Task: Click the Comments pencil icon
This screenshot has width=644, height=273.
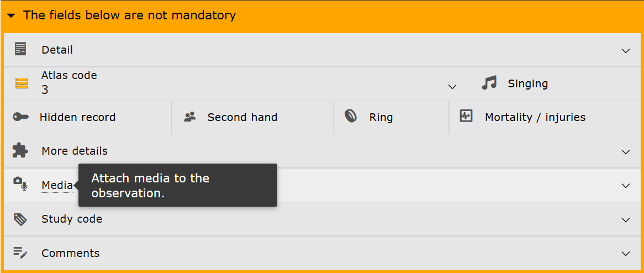Action: [20, 253]
